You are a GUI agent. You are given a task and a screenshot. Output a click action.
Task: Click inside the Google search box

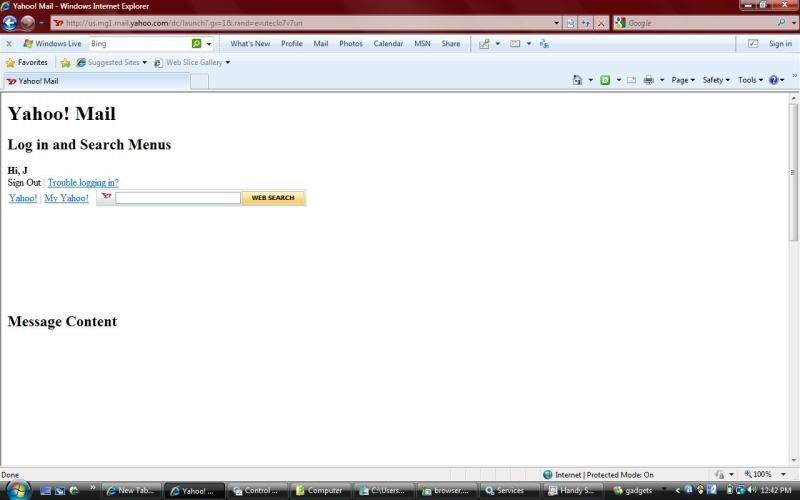702,23
